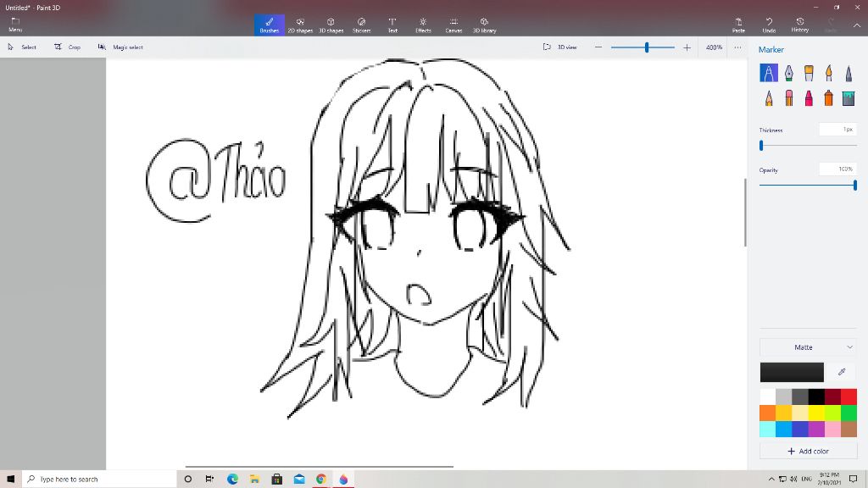Open File Explorer from the taskbar
868x488 pixels.
click(x=254, y=480)
